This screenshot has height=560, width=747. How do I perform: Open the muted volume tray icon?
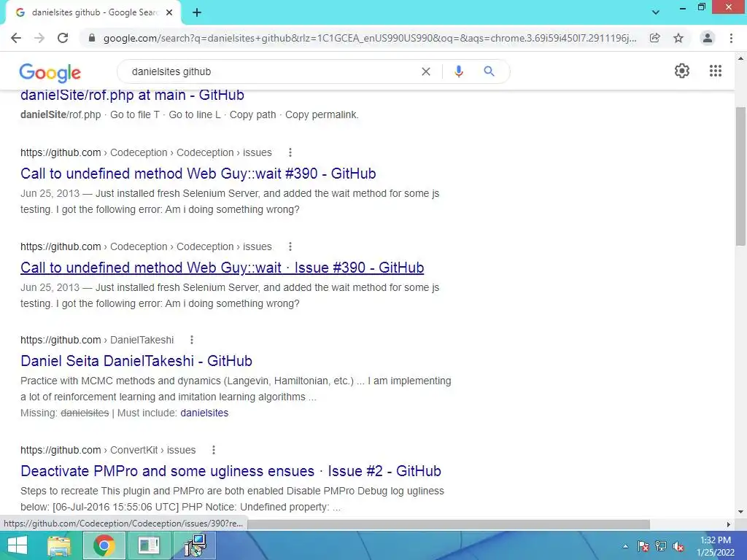678,546
